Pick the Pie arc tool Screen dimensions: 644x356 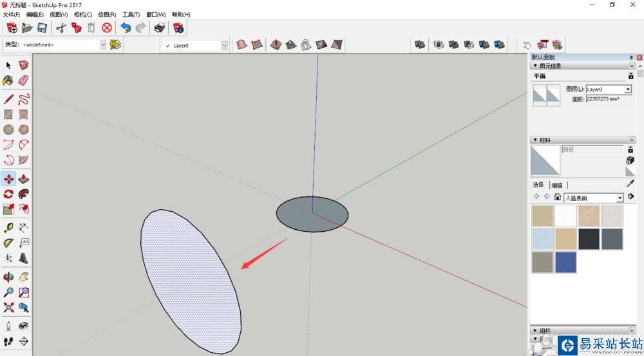click(x=24, y=160)
